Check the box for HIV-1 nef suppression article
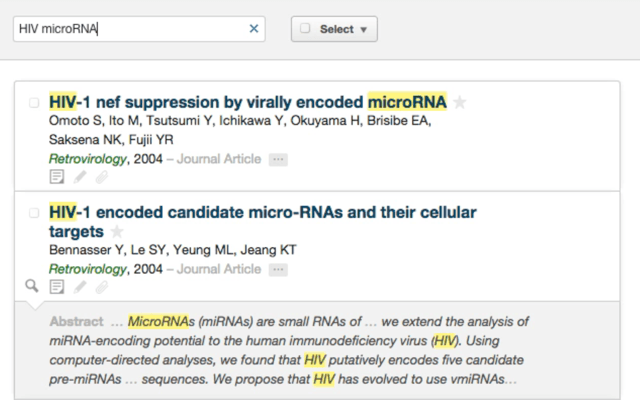Image resolution: width=640 pixels, height=400 pixels. pyautogui.click(x=34, y=102)
